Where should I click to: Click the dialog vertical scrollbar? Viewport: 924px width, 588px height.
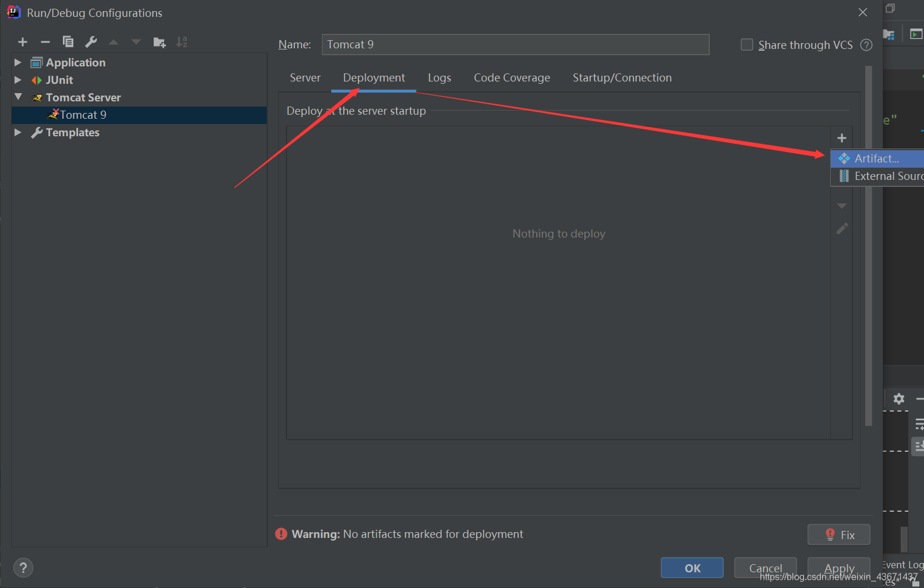(x=868, y=246)
